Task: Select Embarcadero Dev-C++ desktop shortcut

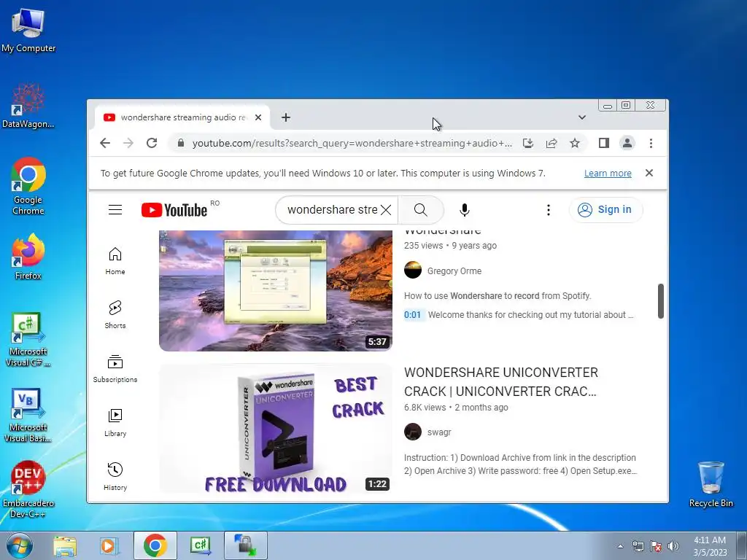Action: coord(28,489)
